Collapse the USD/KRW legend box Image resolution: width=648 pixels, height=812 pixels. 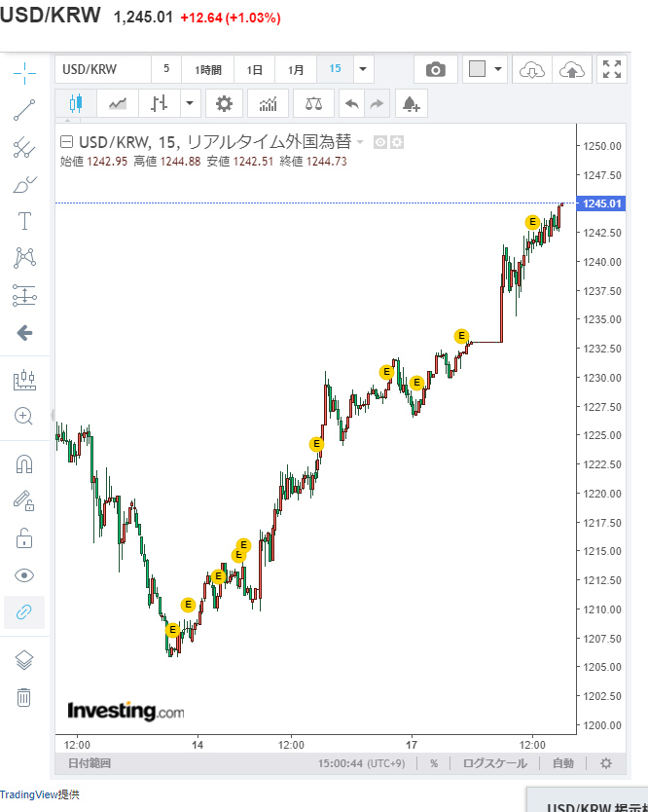click(67, 141)
